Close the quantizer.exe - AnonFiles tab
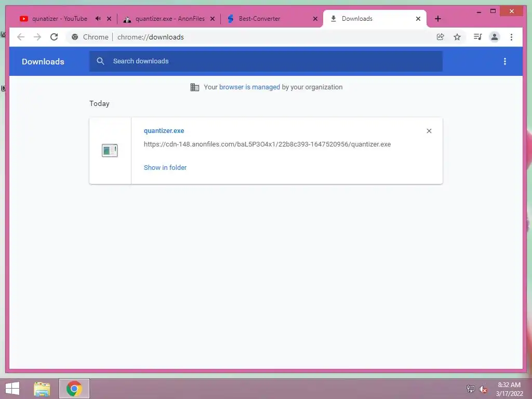 tap(212, 19)
